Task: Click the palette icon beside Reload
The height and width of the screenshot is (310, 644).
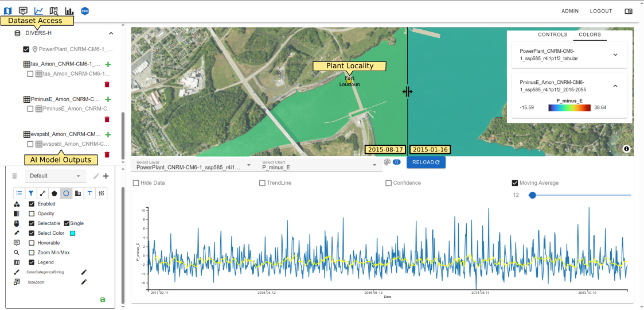Action: (x=387, y=162)
